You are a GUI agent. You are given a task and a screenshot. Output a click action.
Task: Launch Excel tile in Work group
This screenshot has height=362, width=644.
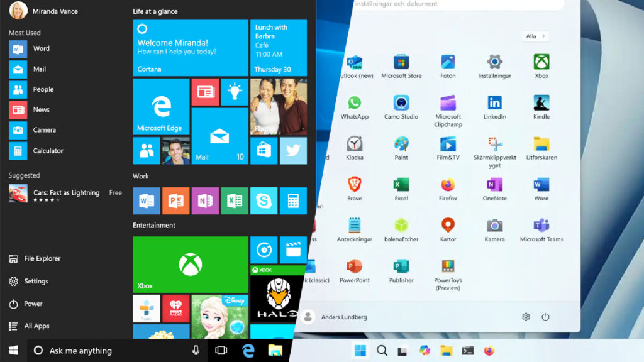(x=235, y=200)
